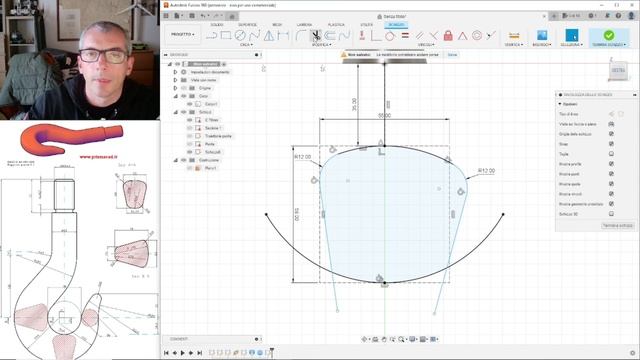Toggle Mostra geometrie proiettate checkbox
The height and width of the screenshot is (360, 640).
(611, 204)
